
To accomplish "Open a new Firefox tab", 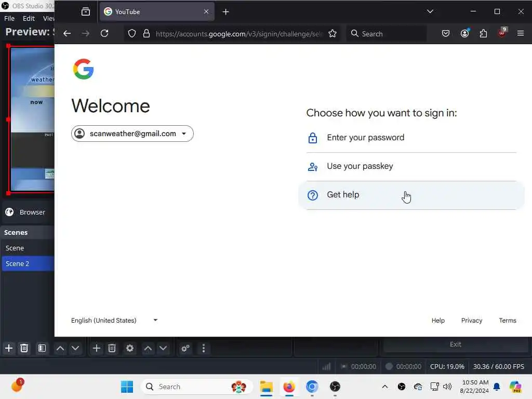I will pos(225,12).
